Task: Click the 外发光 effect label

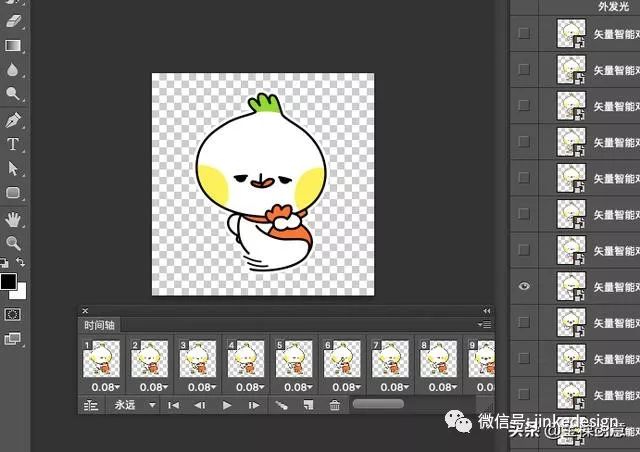Action: click(613, 6)
